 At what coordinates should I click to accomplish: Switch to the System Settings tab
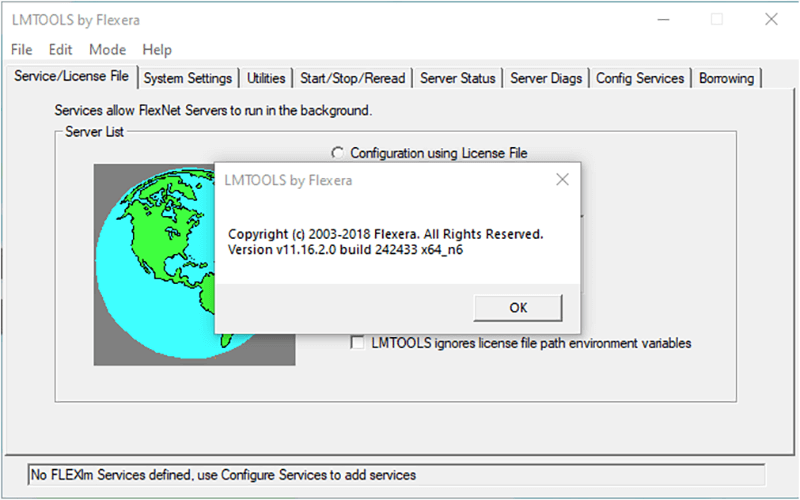coord(187,78)
